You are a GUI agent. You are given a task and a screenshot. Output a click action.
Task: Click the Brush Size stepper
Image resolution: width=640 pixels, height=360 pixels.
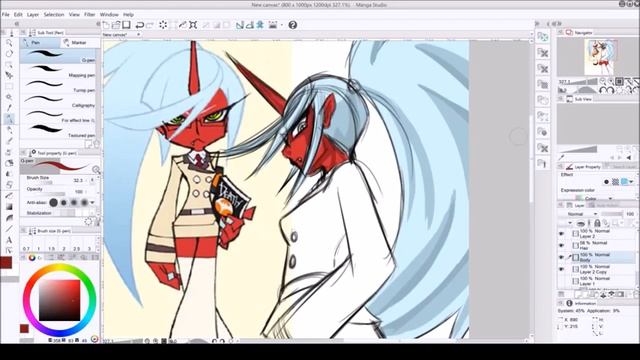point(93,180)
